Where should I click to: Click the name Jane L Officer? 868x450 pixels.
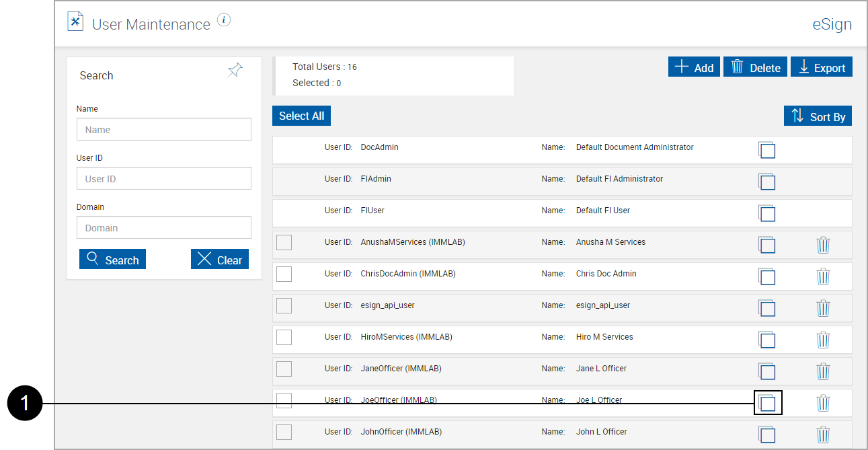click(x=601, y=368)
